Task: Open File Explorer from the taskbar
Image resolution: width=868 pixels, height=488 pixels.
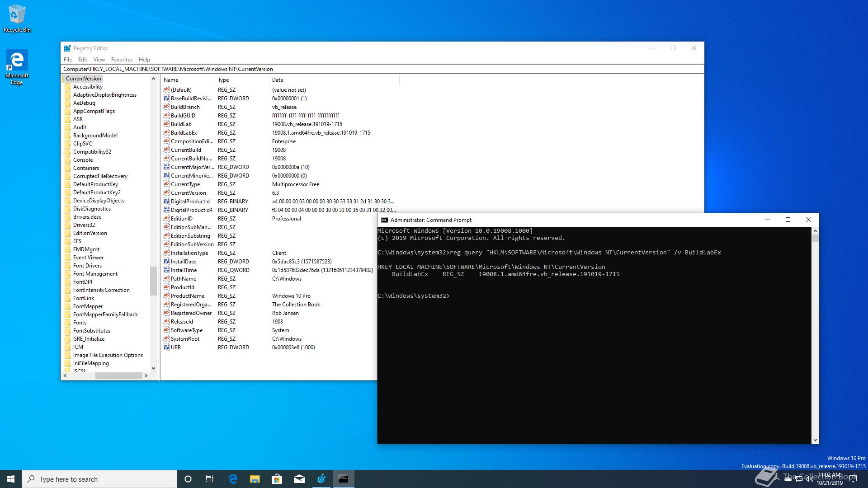Action: click(255, 479)
